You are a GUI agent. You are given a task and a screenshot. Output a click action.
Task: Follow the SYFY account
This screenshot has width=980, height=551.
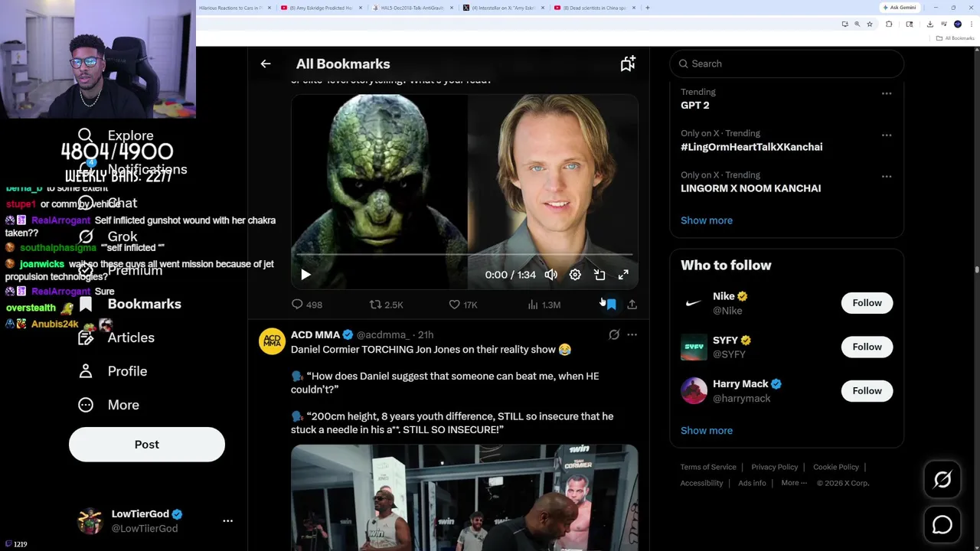pos(867,347)
